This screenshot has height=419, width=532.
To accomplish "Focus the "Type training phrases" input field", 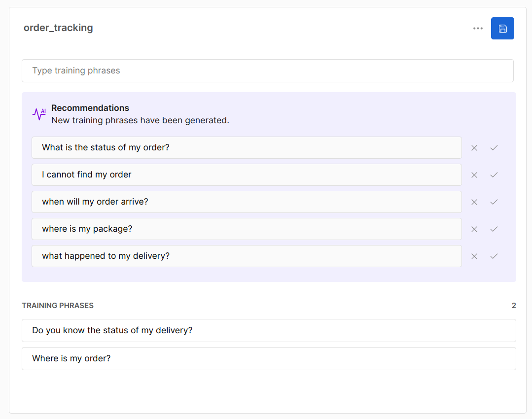I will (267, 71).
